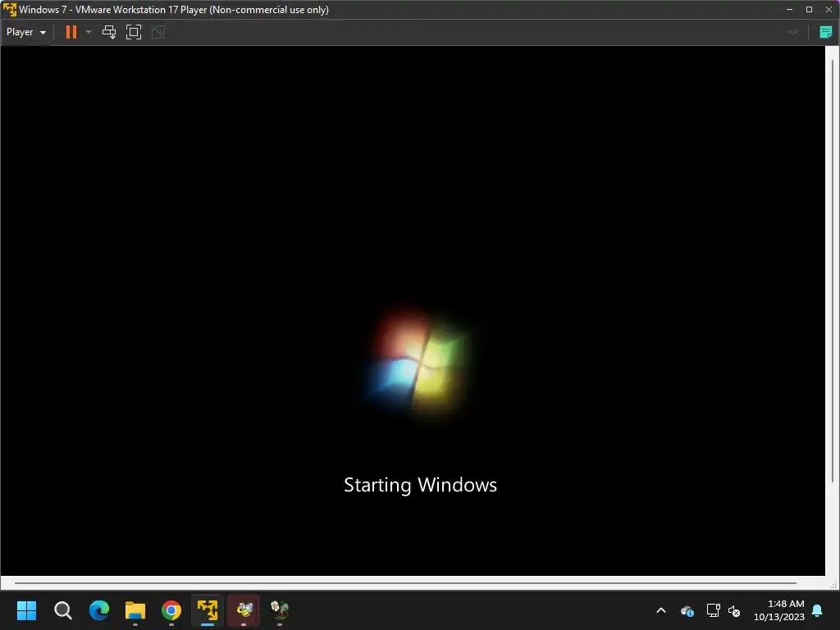Click the dimmed devices arrows icon
Screen dimensions: 840x630
pos(793,33)
